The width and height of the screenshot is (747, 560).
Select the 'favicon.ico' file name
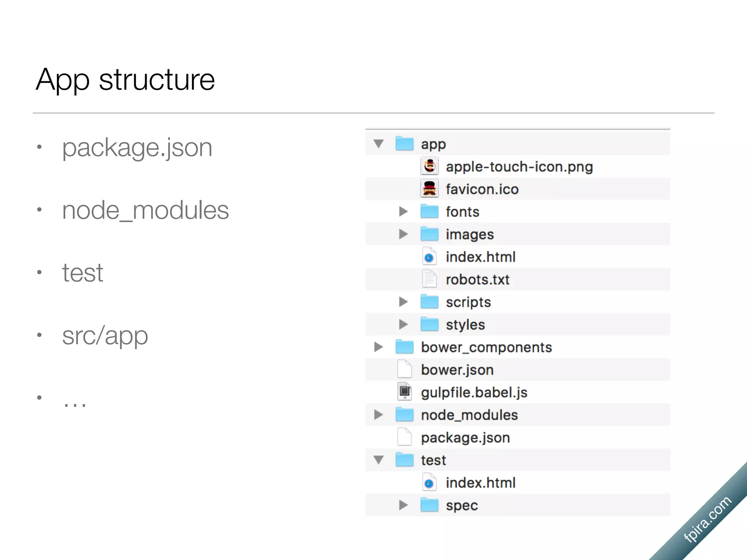click(482, 189)
